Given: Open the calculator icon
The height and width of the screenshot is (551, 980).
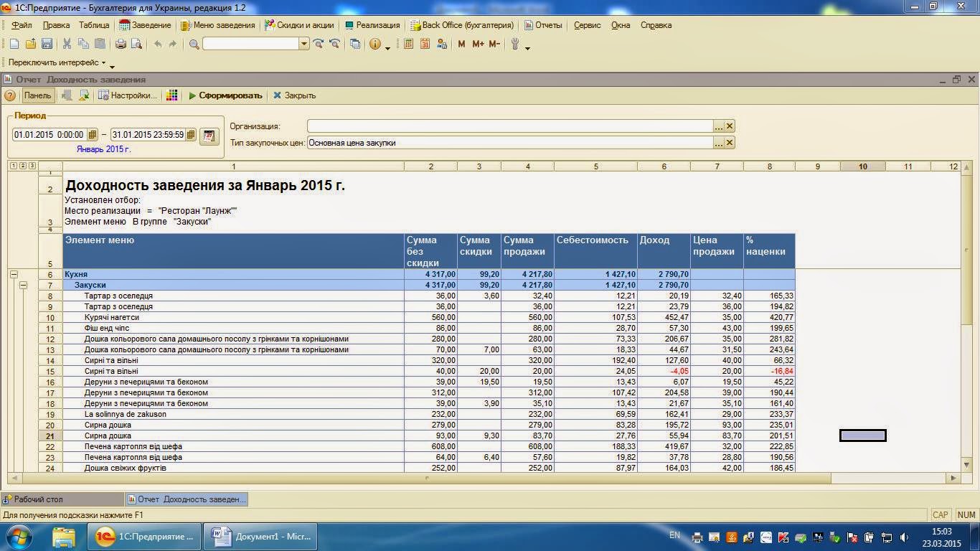Looking at the screenshot, I should [x=408, y=44].
